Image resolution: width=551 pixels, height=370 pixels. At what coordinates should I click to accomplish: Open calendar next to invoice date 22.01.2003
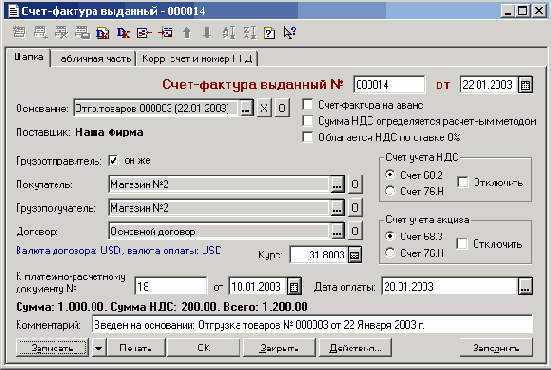(525, 85)
